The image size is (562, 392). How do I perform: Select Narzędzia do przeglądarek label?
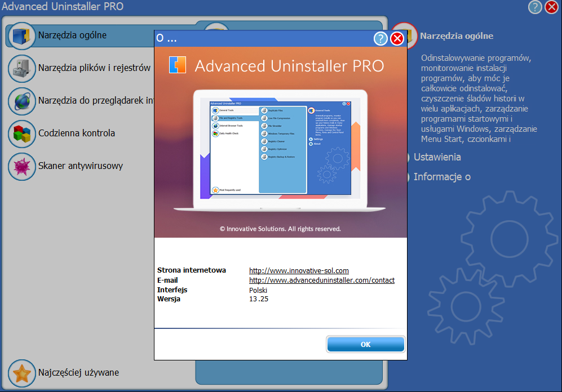(x=96, y=100)
